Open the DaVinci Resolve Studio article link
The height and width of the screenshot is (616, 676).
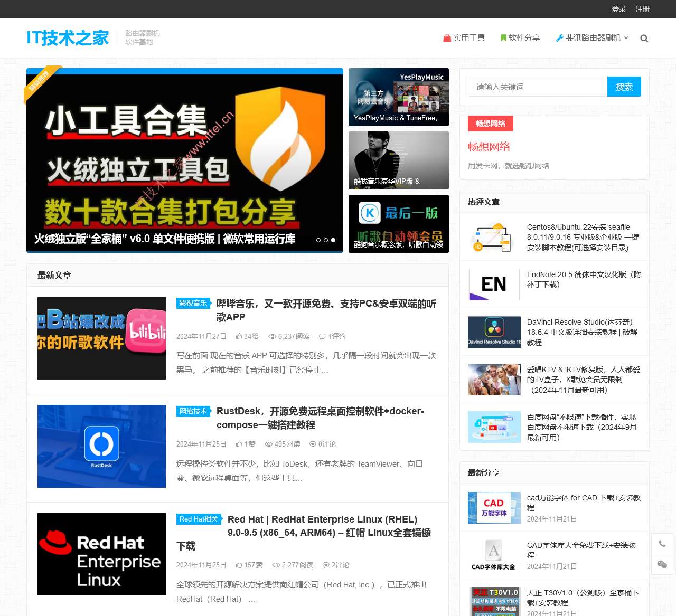582,332
